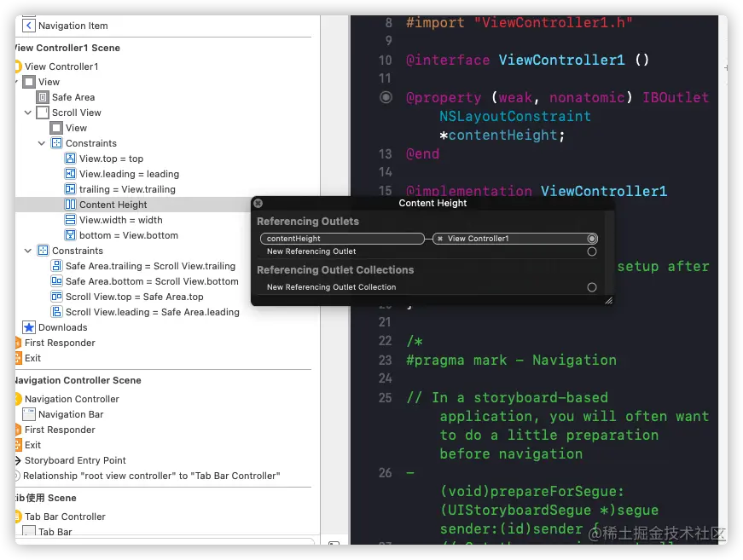Click the View.width = width constraint icon
Image resolution: width=743 pixels, height=560 pixels.
(x=71, y=220)
